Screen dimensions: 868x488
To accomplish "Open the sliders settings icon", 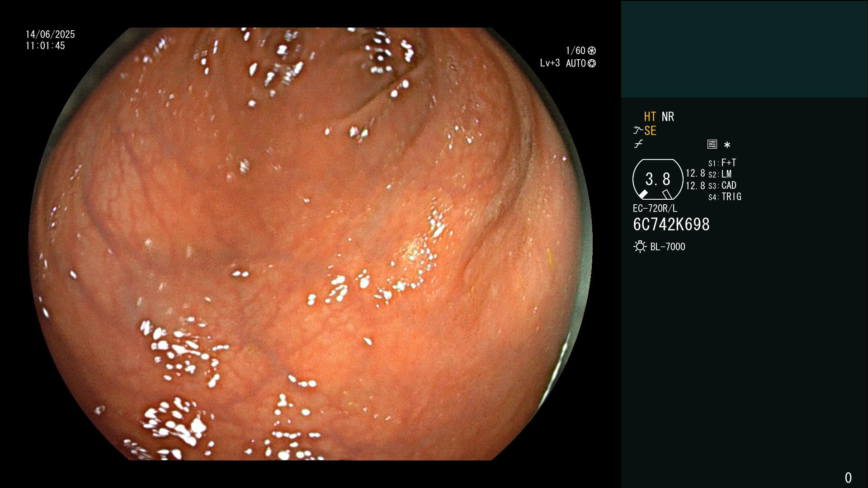I will 712,144.
